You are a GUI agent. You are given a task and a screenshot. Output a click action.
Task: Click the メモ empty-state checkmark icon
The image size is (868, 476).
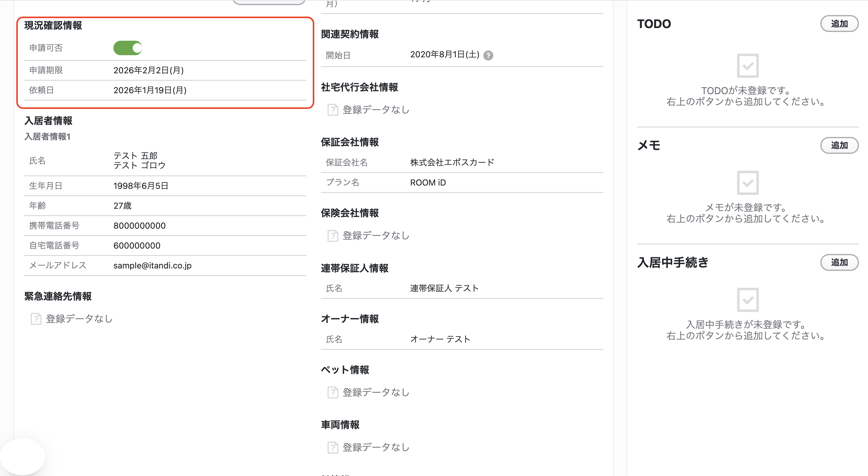[x=748, y=183]
